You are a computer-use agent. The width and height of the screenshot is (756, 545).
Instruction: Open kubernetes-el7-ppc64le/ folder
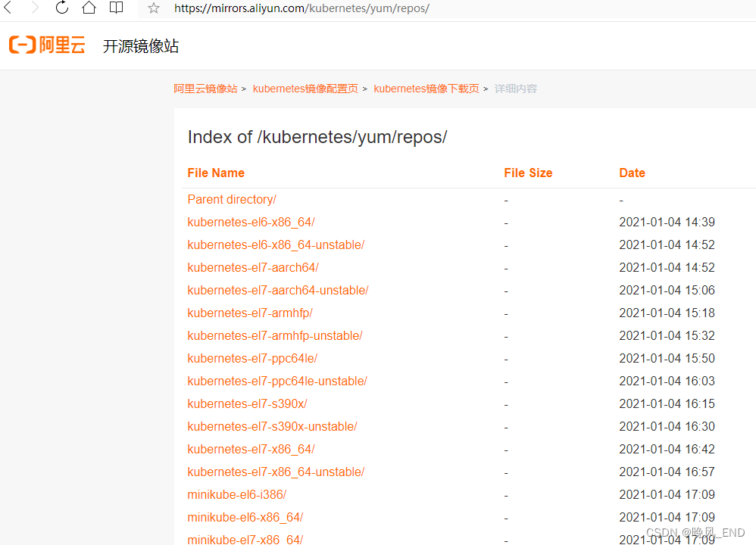point(252,358)
